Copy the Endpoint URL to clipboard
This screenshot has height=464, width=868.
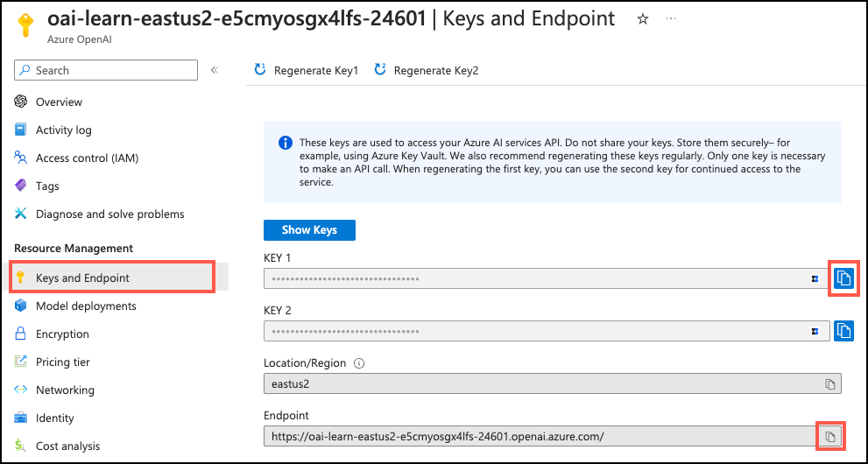coord(829,436)
